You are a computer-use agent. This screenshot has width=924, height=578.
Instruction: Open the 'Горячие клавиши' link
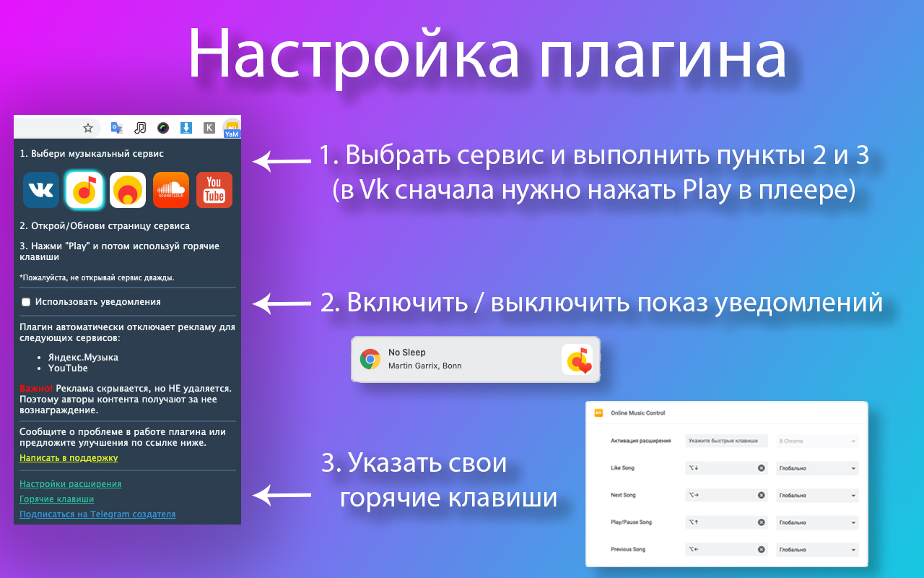point(57,499)
